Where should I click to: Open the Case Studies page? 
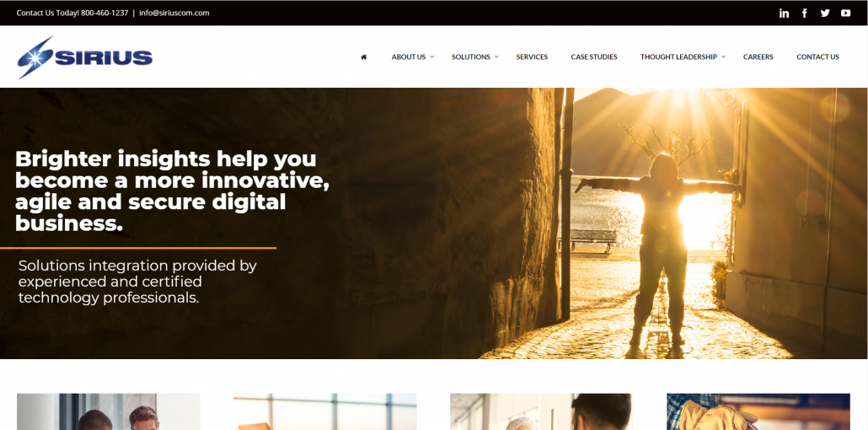tap(594, 56)
